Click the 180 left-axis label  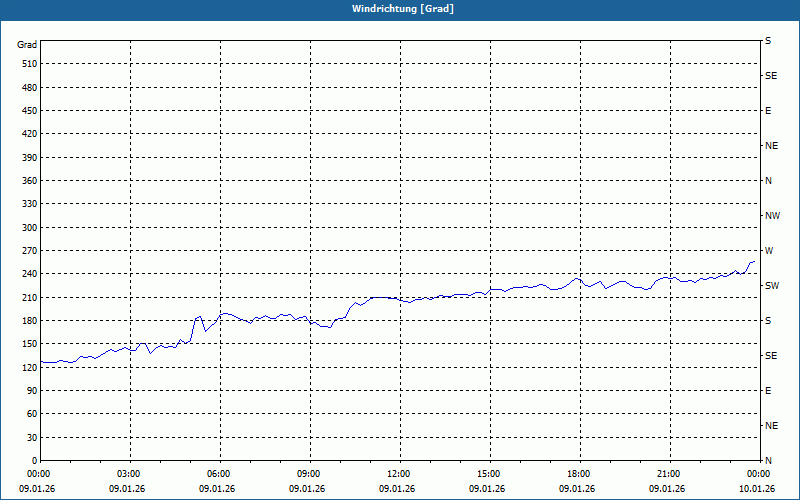tap(30, 321)
